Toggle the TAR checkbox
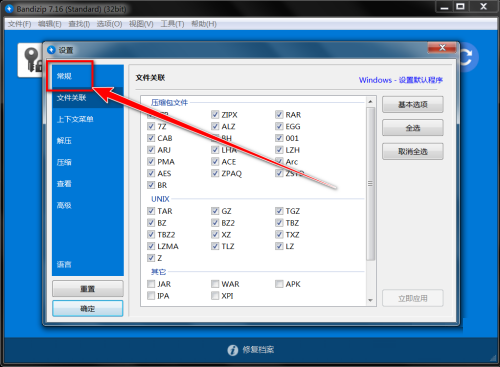 [x=151, y=211]
